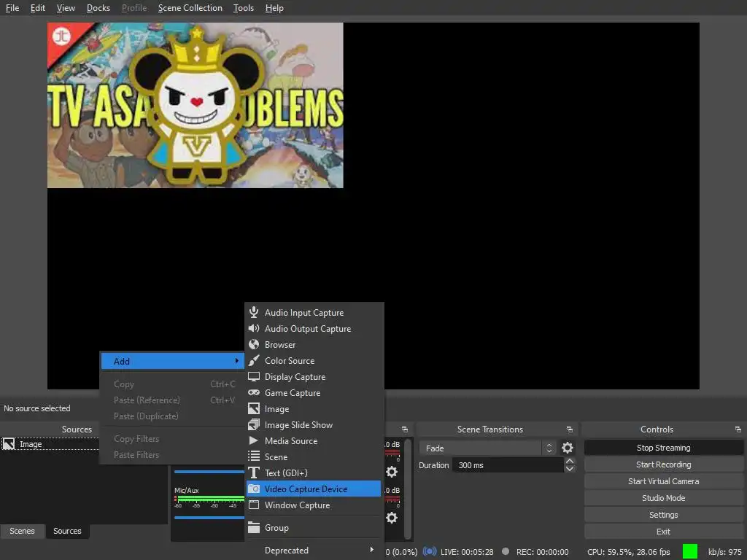This screenshot has width=747, height=560.
Task: Switch to the Scenes tab
Action: click(23, 531)
